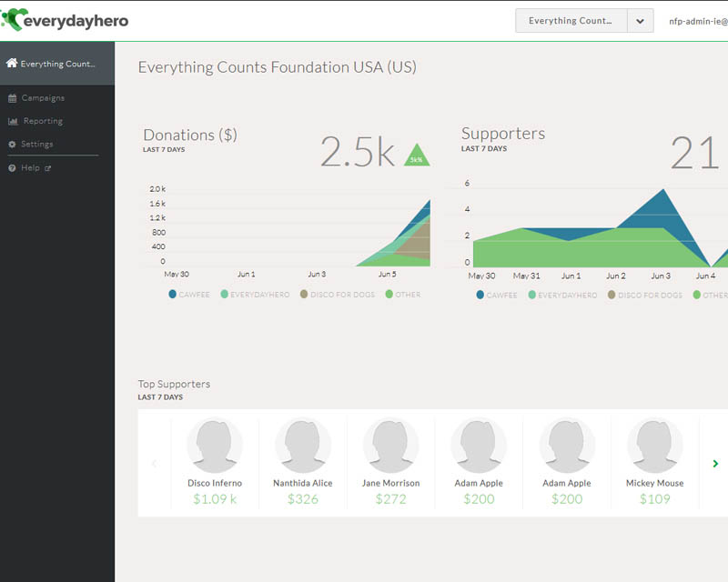Click the green 5k% trend triangle
The image size is (728, 582).
coord(416,156)
